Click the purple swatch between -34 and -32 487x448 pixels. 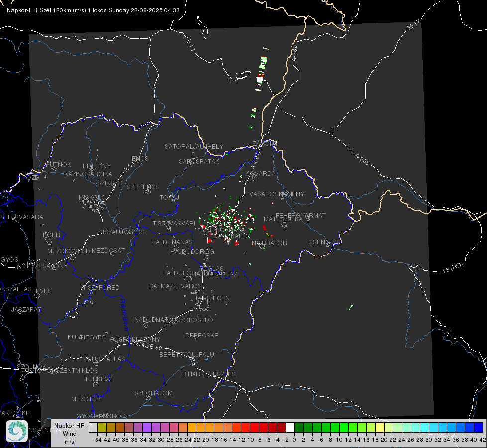pos(147,428)
